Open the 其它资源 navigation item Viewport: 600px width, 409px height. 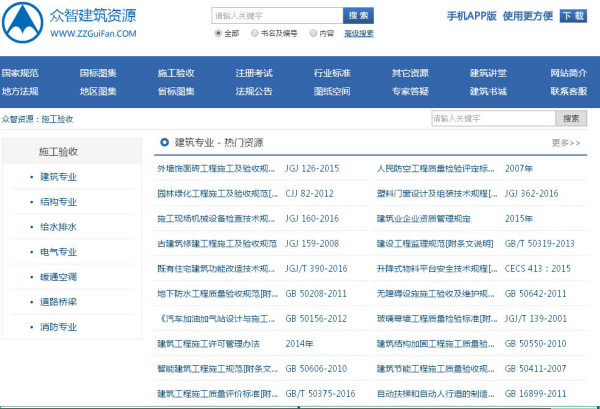pos(410,73)
